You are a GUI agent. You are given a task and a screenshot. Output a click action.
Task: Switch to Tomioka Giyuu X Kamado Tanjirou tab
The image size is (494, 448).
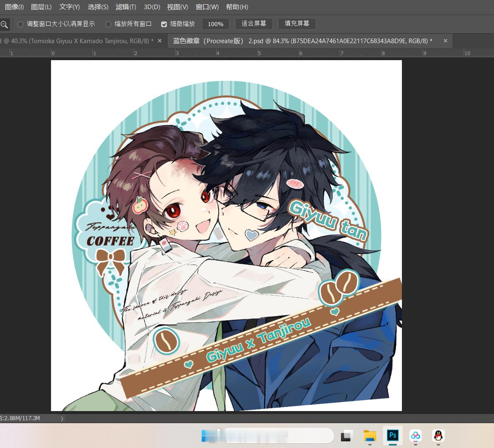77,41
